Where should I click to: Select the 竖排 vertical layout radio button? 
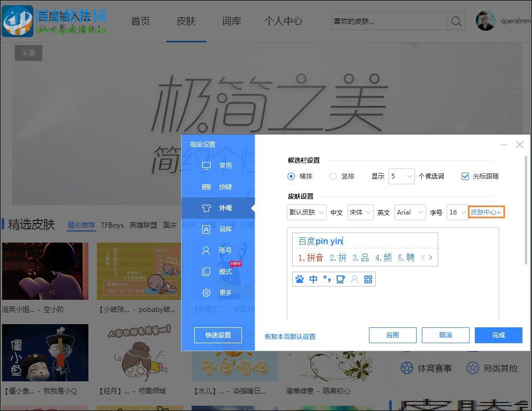[x=333, y=176]
